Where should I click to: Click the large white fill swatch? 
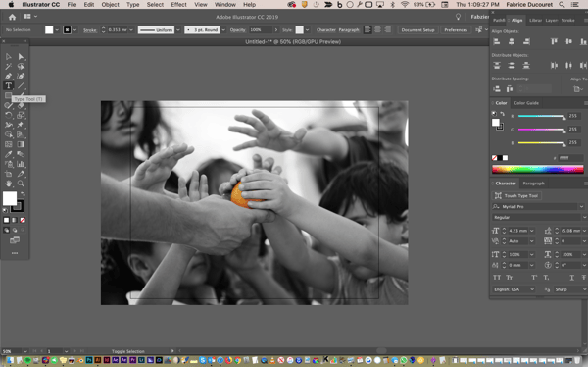10,198
